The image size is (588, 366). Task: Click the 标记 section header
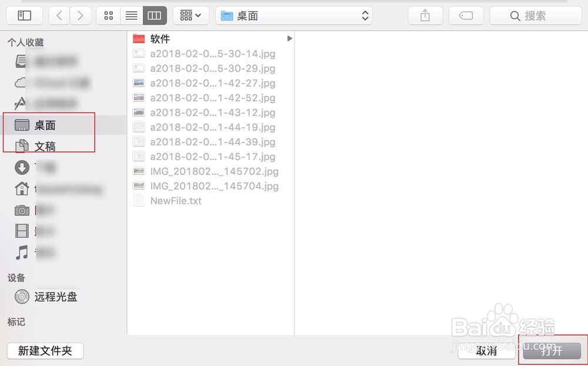coord(16,322)
